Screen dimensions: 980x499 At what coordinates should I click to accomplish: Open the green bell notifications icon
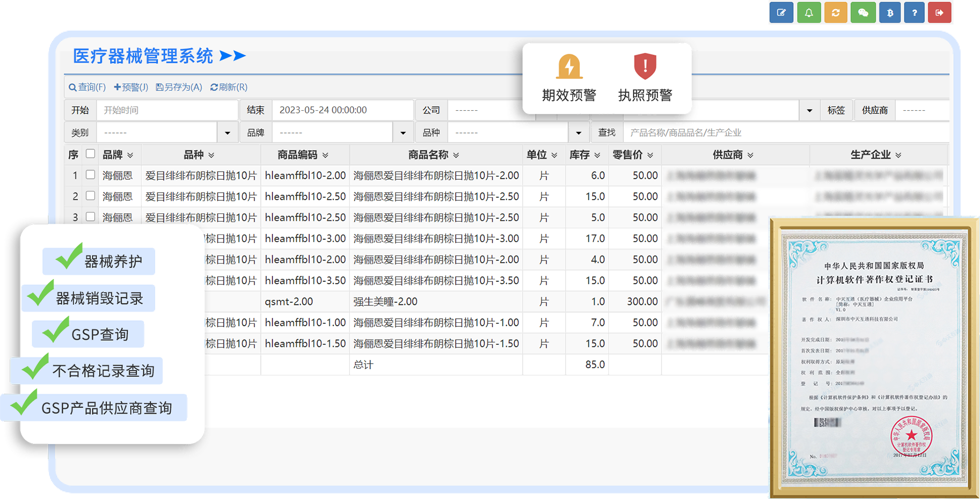(808, 13)
